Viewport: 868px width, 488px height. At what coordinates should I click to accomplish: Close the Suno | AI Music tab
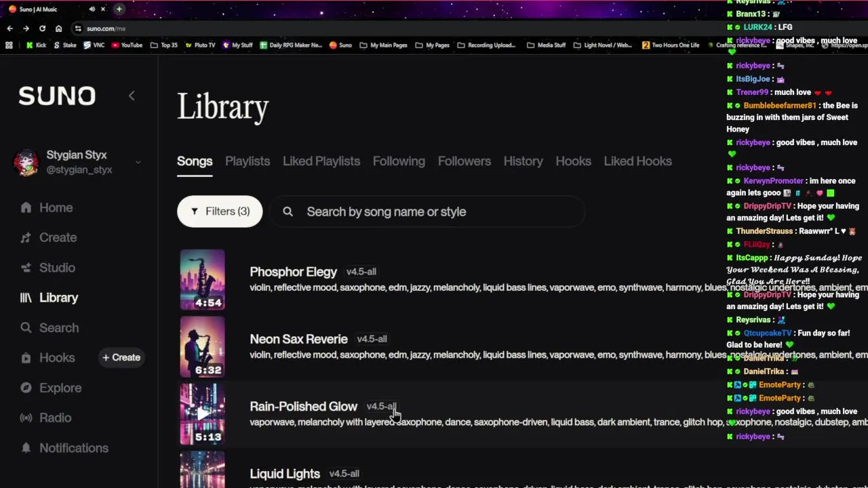[x=103, y=9]
